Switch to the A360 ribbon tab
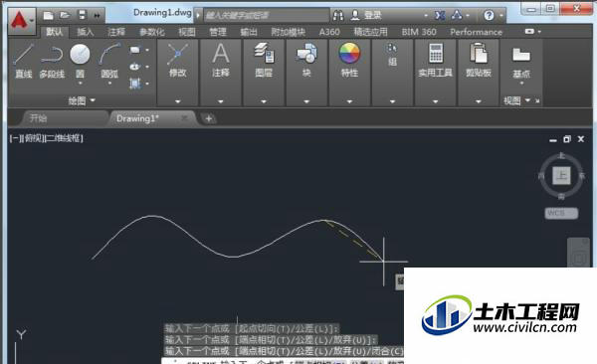 [x=329, y=32]
